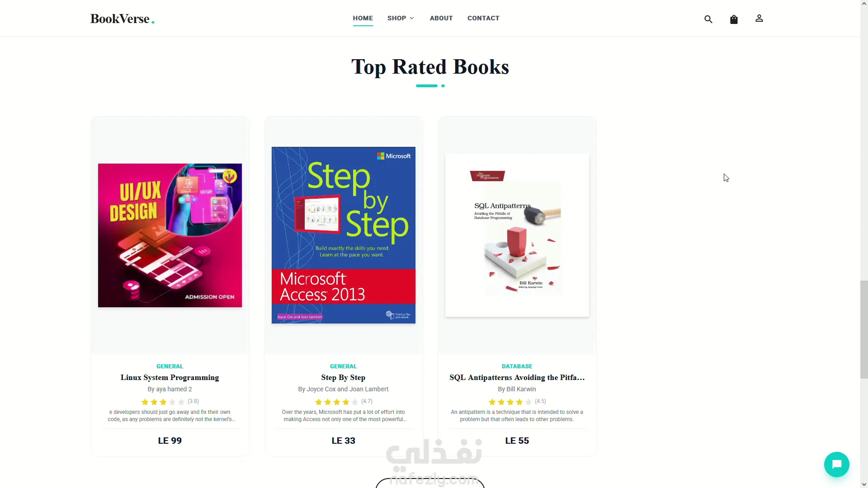
Task: Select the SQL Antipatterns cover image
Action: click(x=517, y=235)
